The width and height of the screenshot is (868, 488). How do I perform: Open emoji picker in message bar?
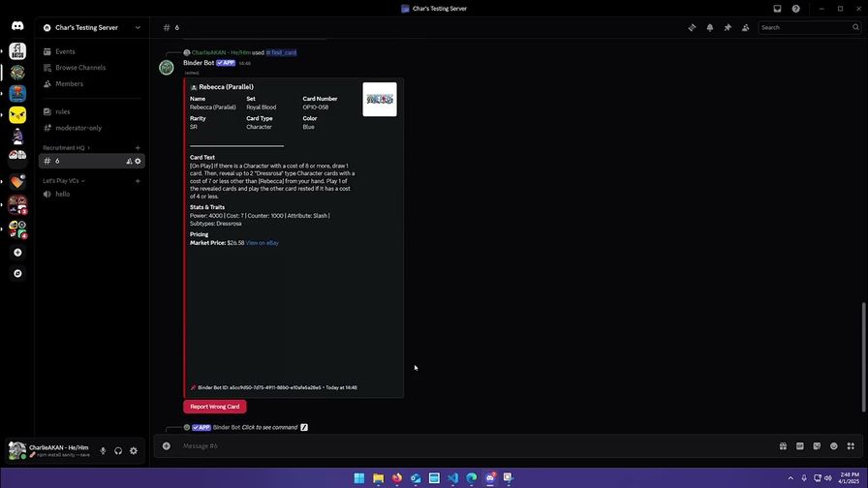833,446
